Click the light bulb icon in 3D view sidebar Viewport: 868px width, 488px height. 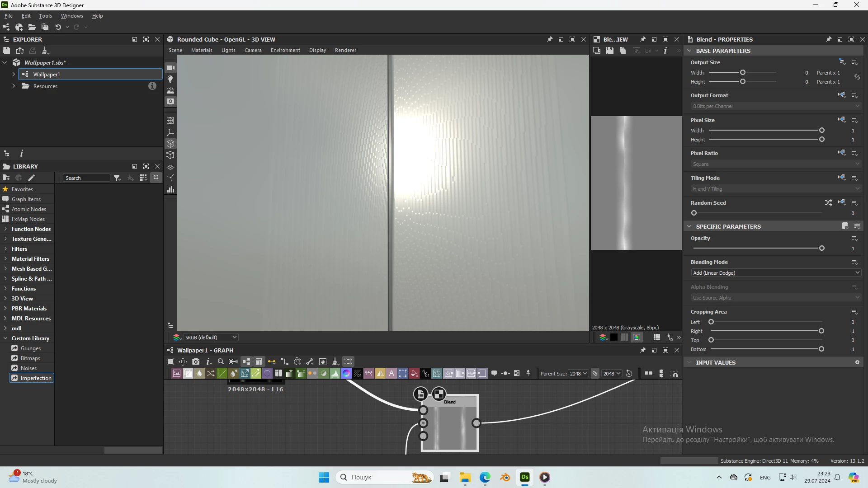click(x=170, y=79)
